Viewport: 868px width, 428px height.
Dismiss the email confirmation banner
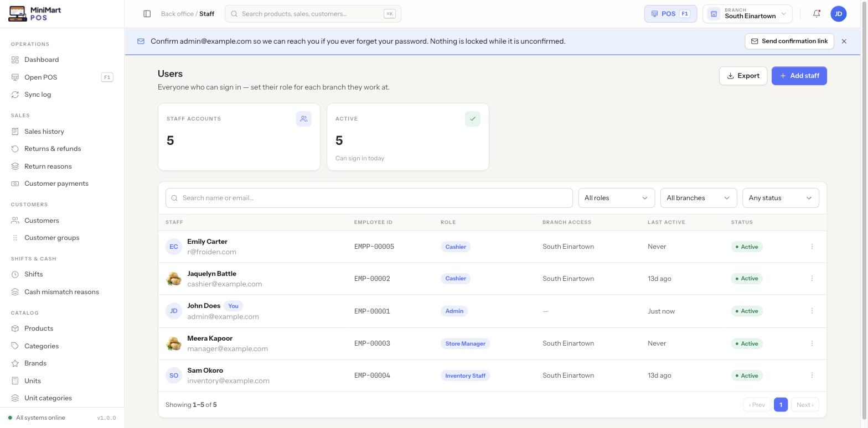[844, 41]
